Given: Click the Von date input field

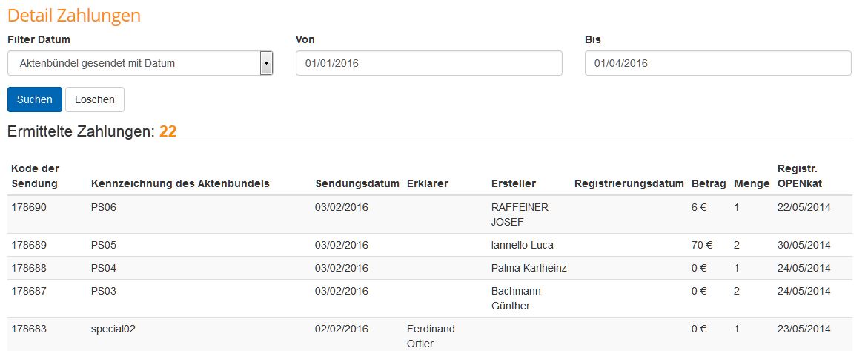Looking at the screenshot, I should point(428,63).
